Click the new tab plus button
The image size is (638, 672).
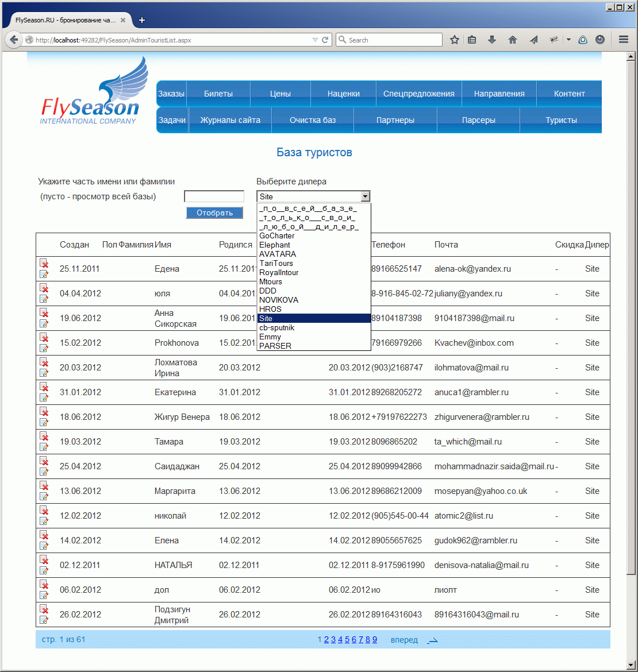click(x=142, y=20)
